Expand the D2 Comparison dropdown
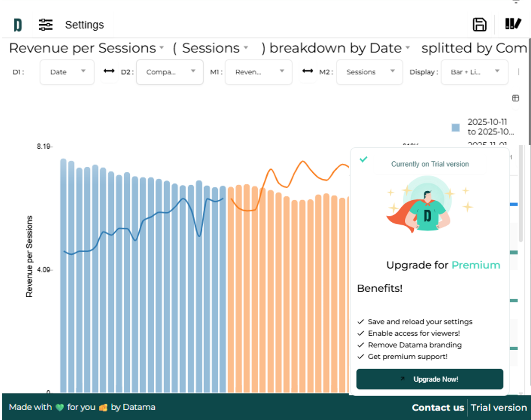The height and width of the screenshot is (420, 531). tap(170, 72)
